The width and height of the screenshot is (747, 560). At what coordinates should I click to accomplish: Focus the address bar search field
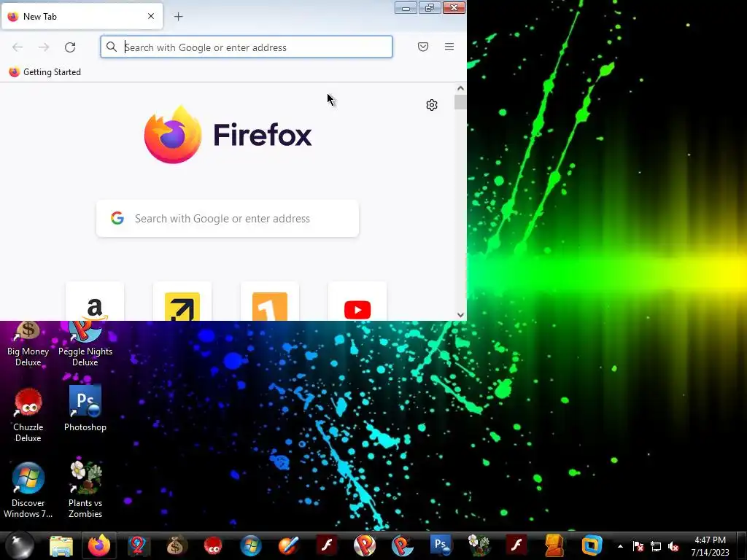247,47
